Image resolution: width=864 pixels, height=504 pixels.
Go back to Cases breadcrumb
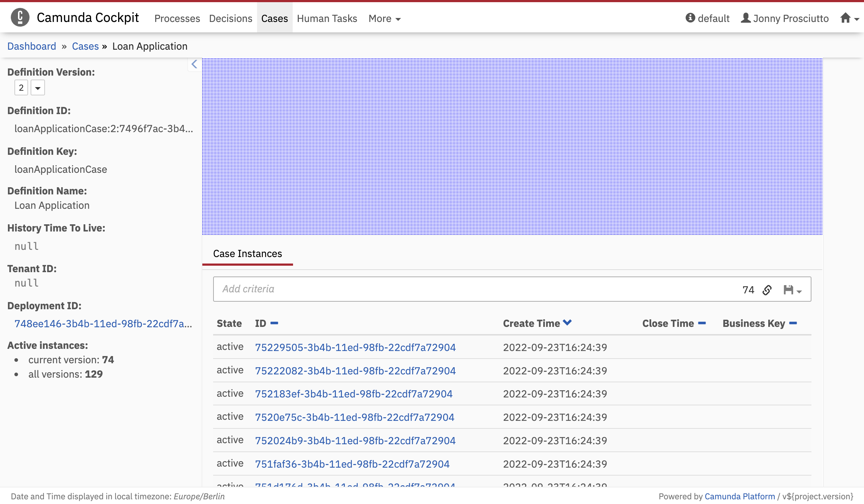click(x=85, y=46)
